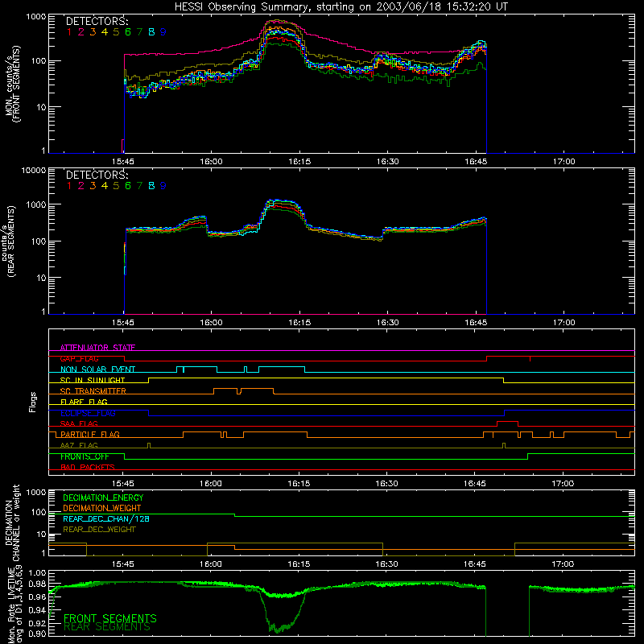Select cyan detector 8 in front segments legend

pos(151,32)
